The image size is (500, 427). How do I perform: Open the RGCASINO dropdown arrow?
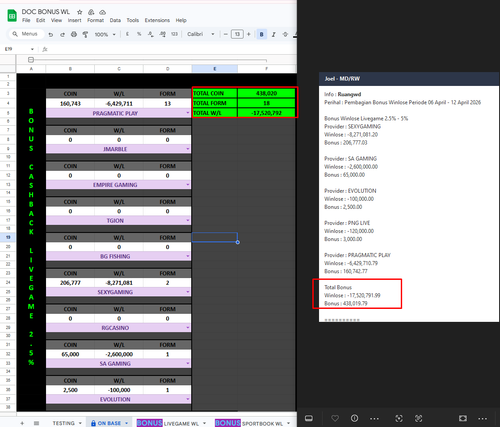click(x=188, y=327)
